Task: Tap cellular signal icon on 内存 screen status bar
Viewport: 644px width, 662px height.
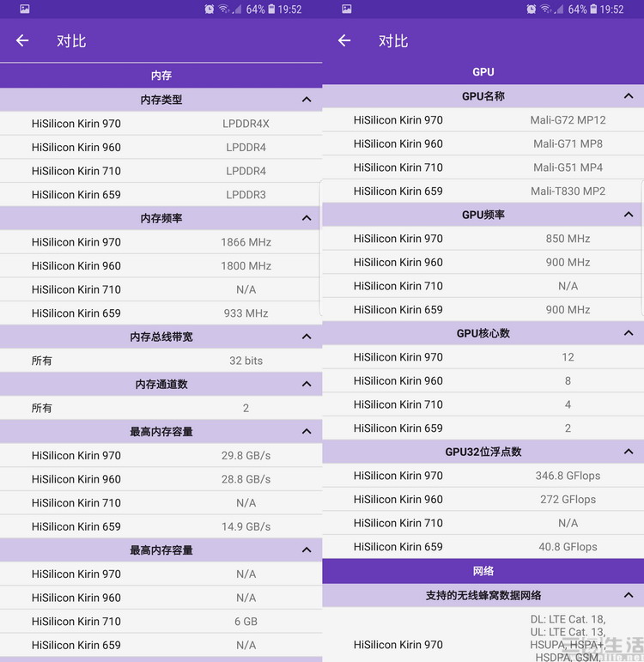Action: tap(237, 9)
